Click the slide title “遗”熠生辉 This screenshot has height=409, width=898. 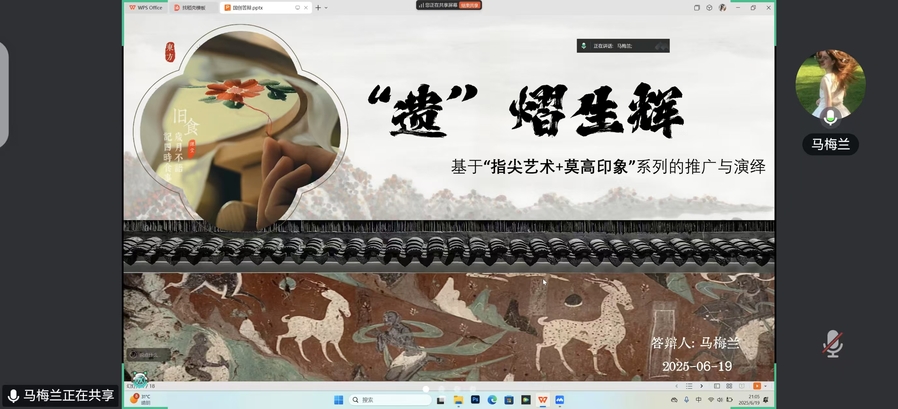525,111
